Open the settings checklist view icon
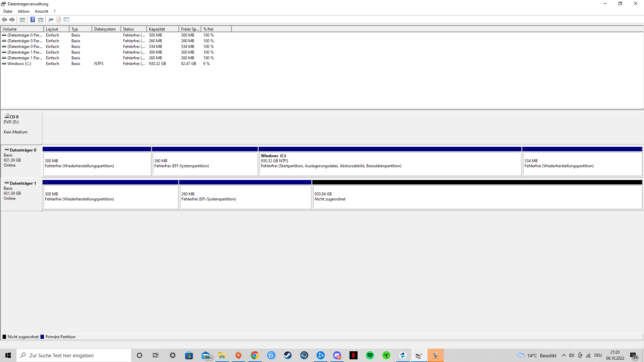 (66, 19)
